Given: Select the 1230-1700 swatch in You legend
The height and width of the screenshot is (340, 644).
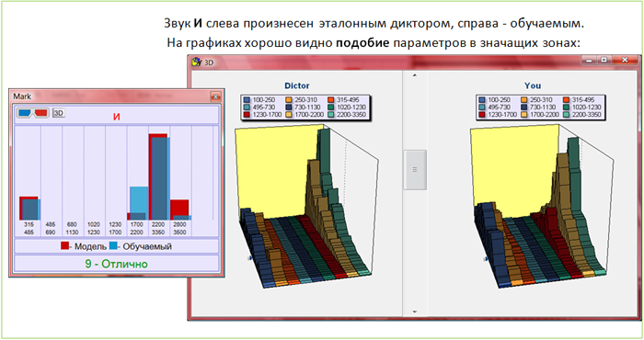Looking at the screenshot, I should (x=482, y=115).
